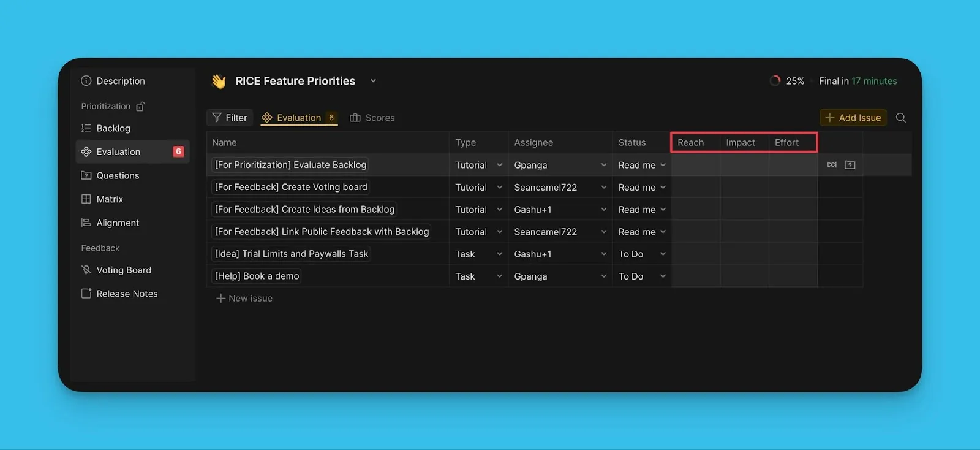This screenshot has width=980, height=450.
Task: Open Release Notes in sidebar
Action: [127, 294]
